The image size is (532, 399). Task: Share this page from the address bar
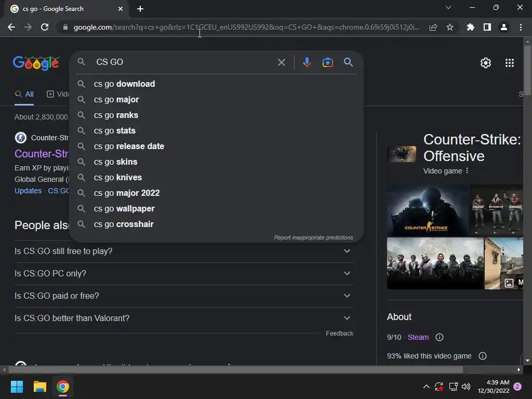tap(433, 27)
